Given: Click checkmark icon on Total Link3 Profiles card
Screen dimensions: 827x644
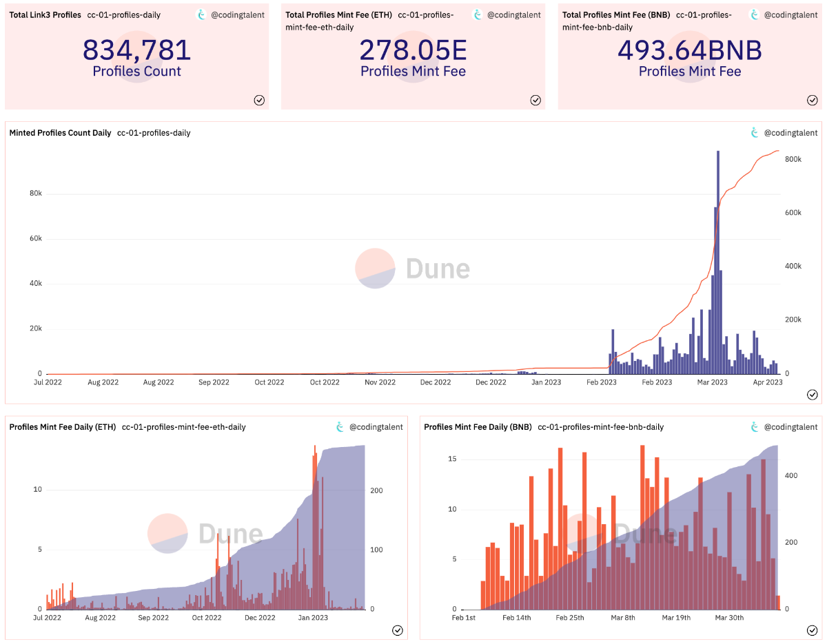Looking at the screenshot, I should pyautogui.click(x=259, y=100).
